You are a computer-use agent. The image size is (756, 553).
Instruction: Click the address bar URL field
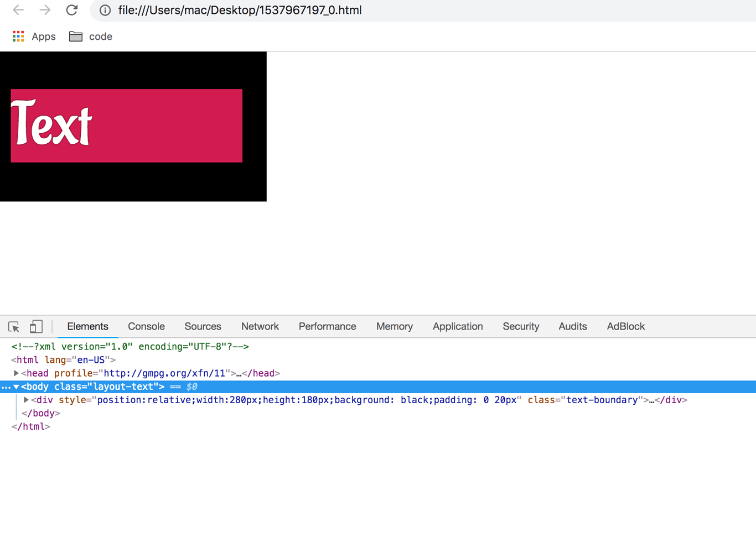238,10
